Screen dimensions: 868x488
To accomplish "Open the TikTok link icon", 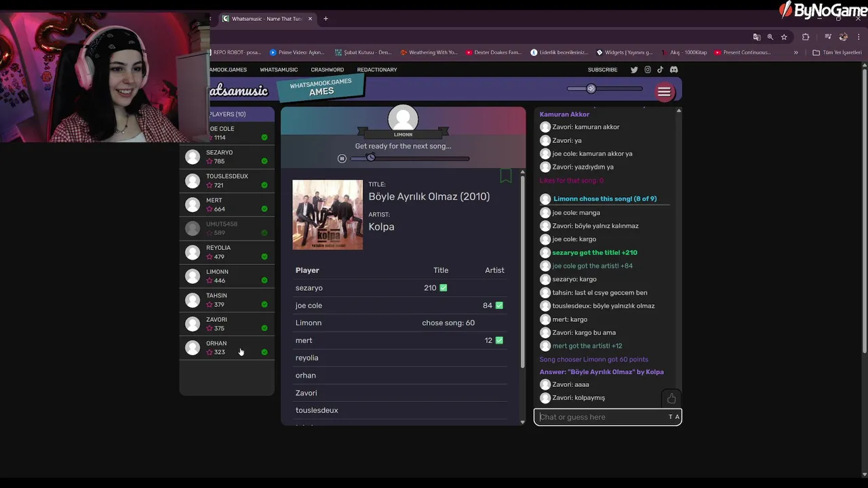I will pyautogui.click(x=660, y=70).
